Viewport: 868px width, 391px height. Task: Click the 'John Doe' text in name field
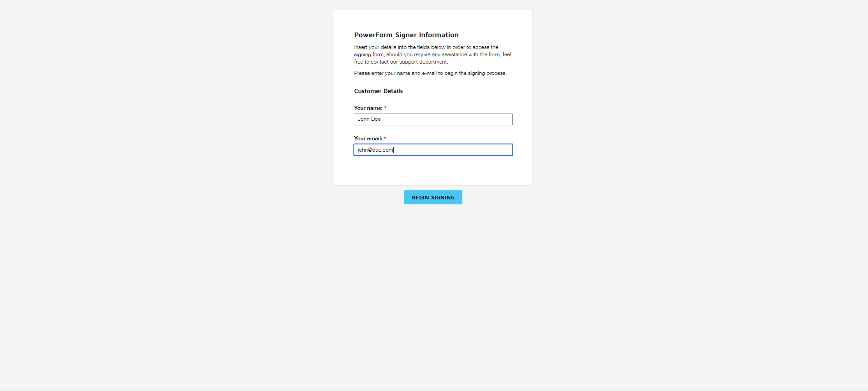[x=369, y=119]
